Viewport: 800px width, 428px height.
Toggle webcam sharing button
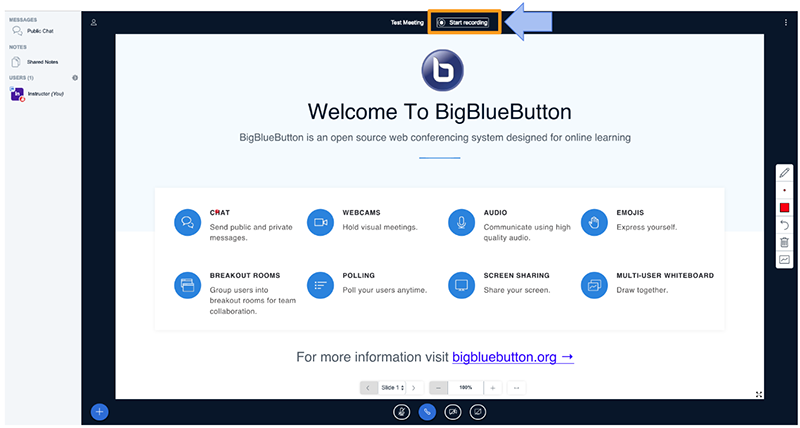pos(453,412)
